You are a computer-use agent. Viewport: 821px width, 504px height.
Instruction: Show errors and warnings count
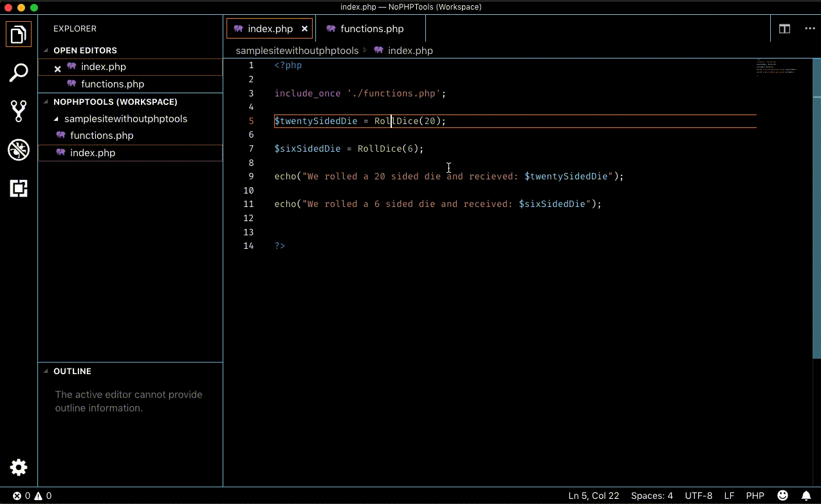(32, 496)
